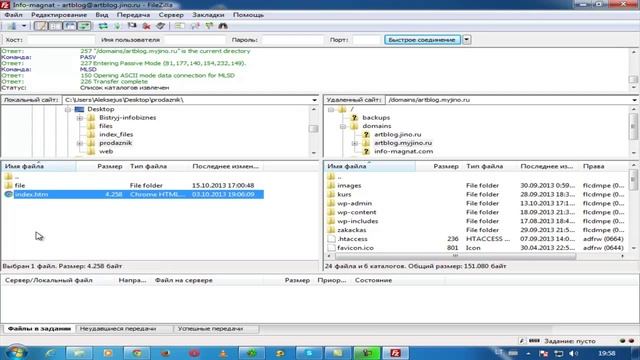Click the process queue toolbar icon
640x360 pixels.
[118, 26]
